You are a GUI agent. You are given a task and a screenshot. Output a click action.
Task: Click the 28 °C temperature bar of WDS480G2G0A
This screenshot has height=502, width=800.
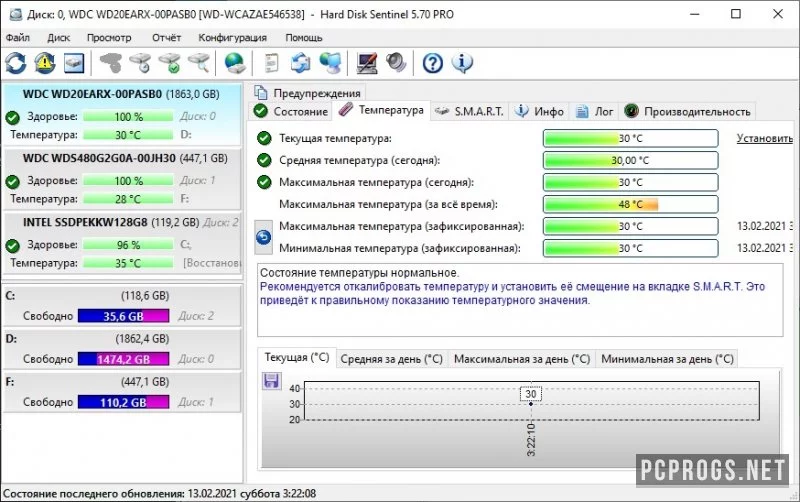click(x=128, y=199)
